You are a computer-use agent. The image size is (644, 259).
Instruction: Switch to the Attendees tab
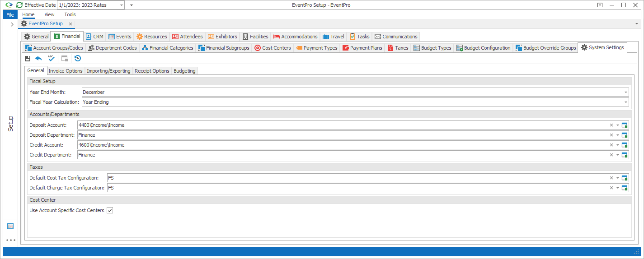point(187,37)
